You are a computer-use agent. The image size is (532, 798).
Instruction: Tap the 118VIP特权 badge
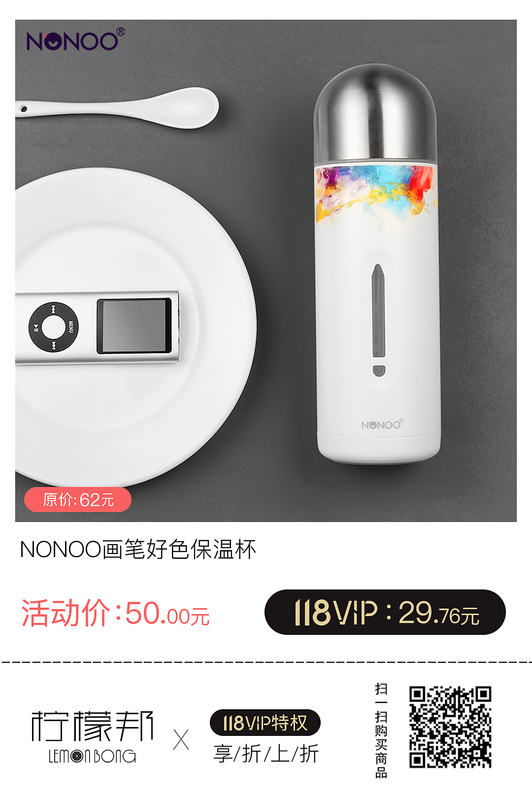coord(265,723)
